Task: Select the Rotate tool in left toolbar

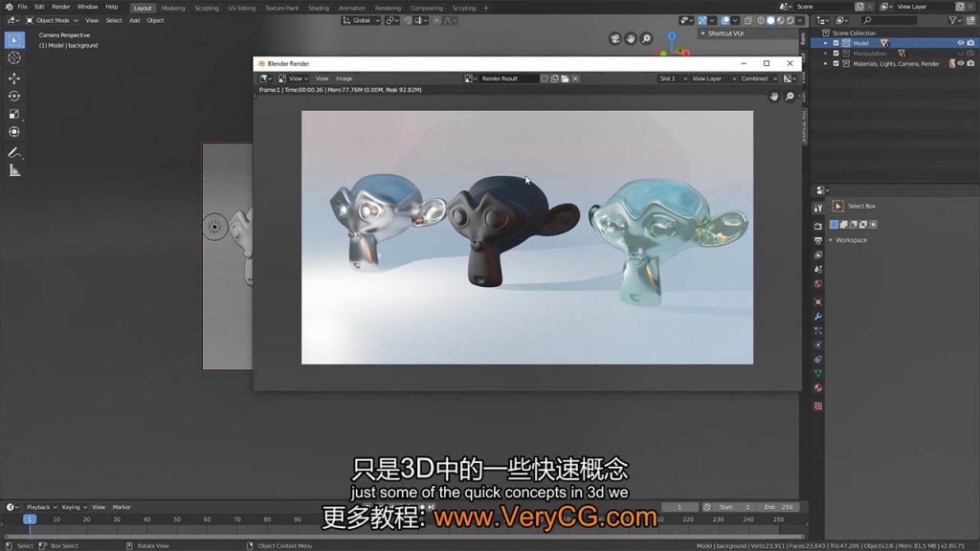Action: pyautogui.click(x=14, y=97)
